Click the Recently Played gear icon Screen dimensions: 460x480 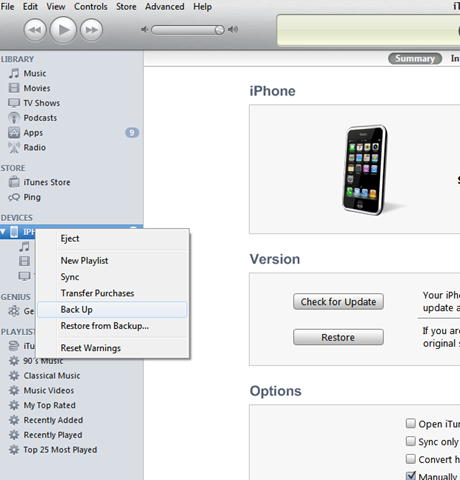point(14,435)
